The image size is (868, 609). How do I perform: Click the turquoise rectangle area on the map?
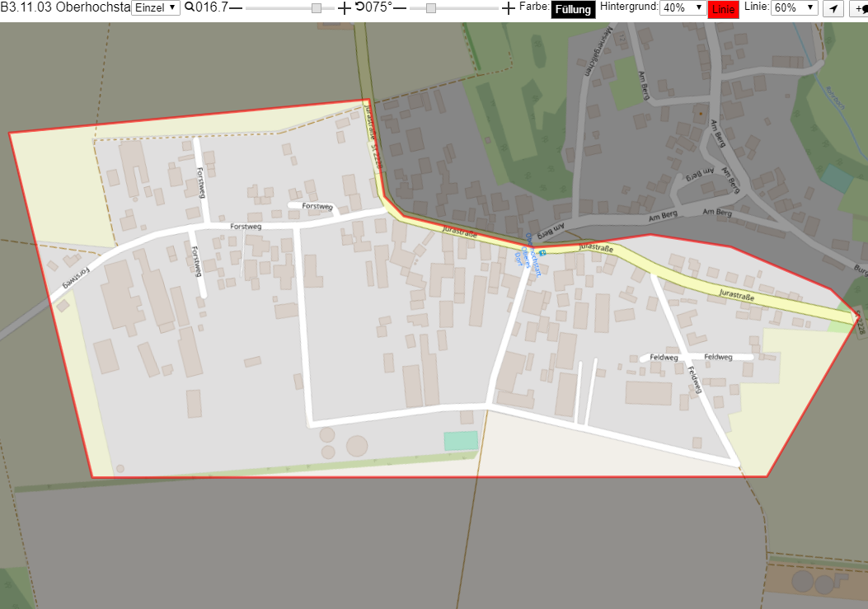click(x=461, y=441)
